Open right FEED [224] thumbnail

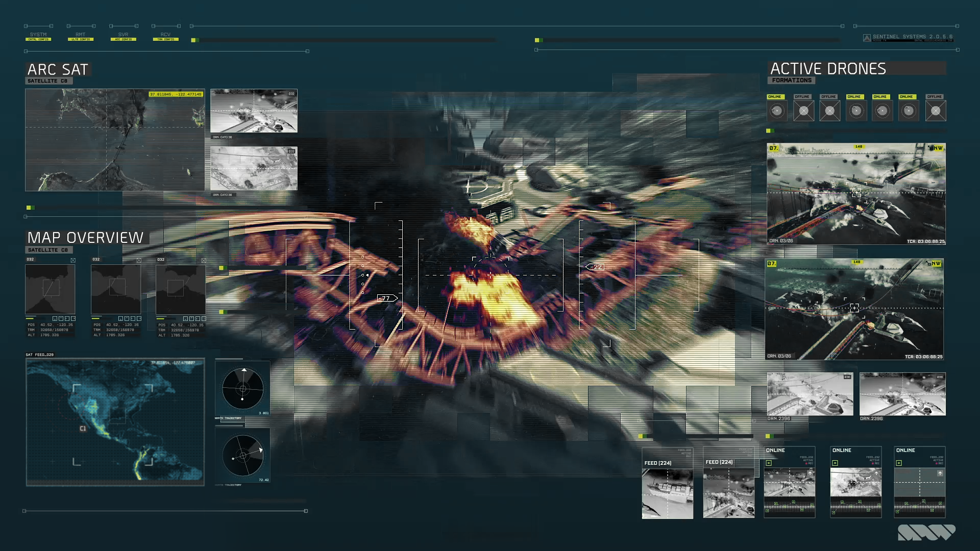coord(729,493)
